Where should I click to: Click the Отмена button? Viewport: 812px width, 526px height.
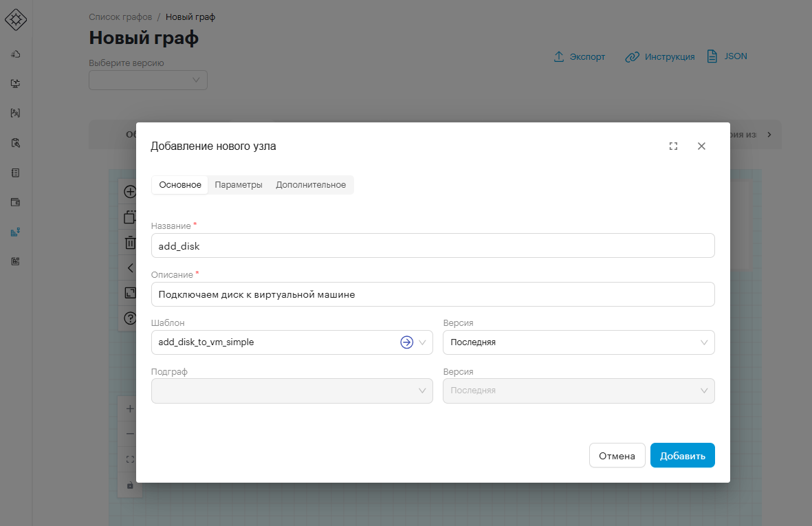(617, 456)
